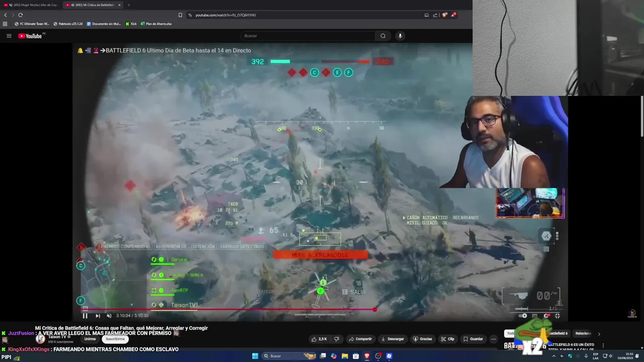Open the YouTube hamburger guide menu
Screen dimensions: 644x362
9,36
